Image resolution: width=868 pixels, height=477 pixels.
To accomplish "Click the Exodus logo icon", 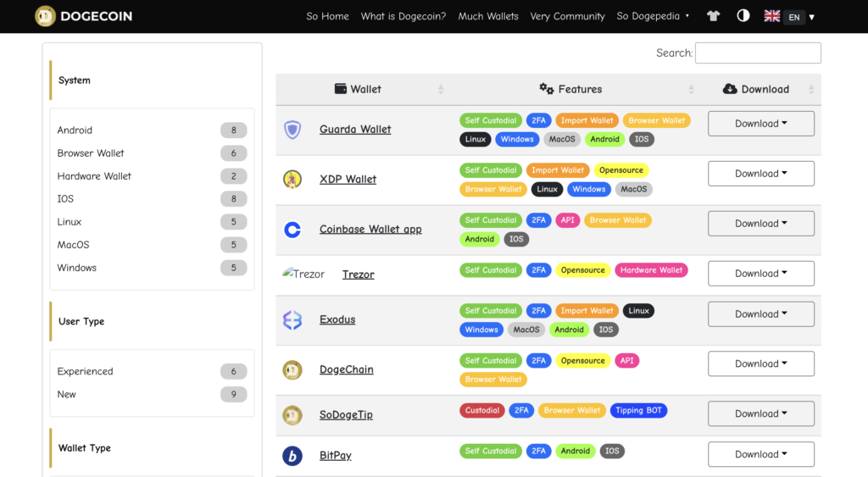I will pyautogui.click(x=292, y=320).
